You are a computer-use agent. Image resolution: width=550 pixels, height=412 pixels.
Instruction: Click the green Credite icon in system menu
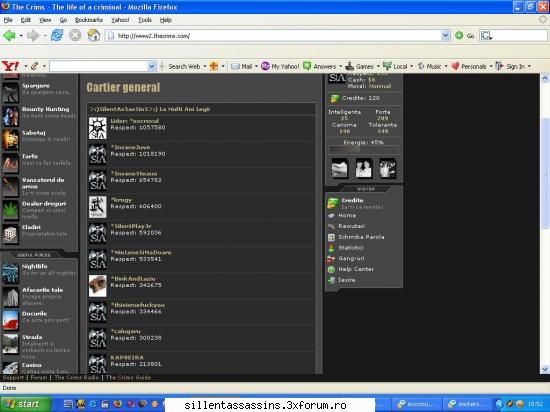point(332,203)
